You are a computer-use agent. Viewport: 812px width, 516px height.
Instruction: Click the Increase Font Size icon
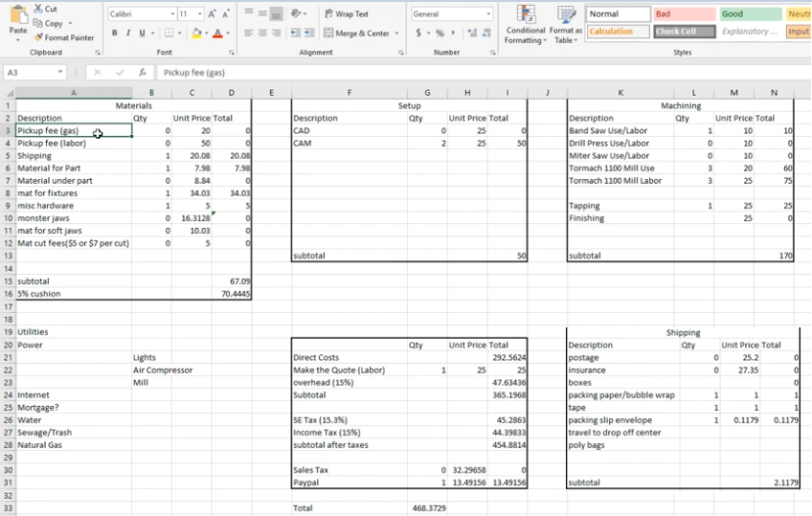click(212, 14)
